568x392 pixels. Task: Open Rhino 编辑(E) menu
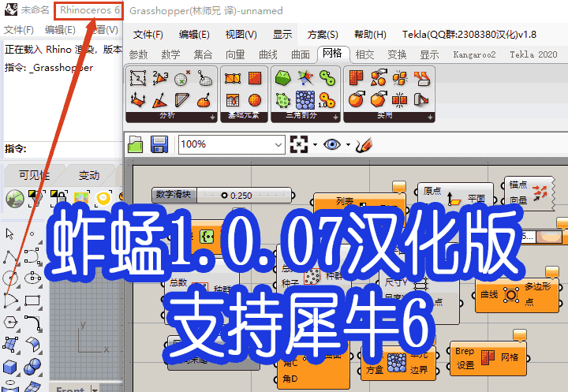click(x=60, y=29)
